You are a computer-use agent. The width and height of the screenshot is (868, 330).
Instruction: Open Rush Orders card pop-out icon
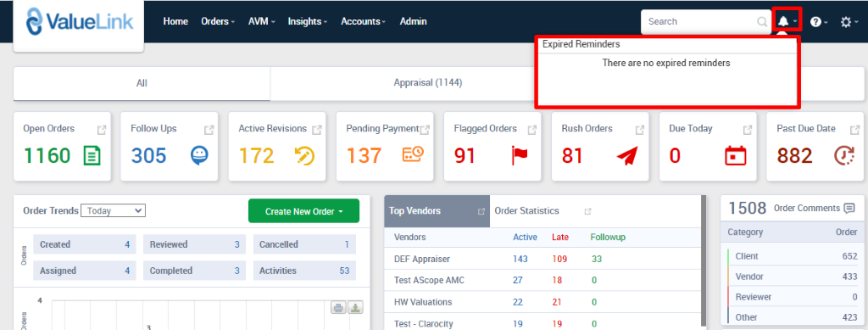coord(639,130)
